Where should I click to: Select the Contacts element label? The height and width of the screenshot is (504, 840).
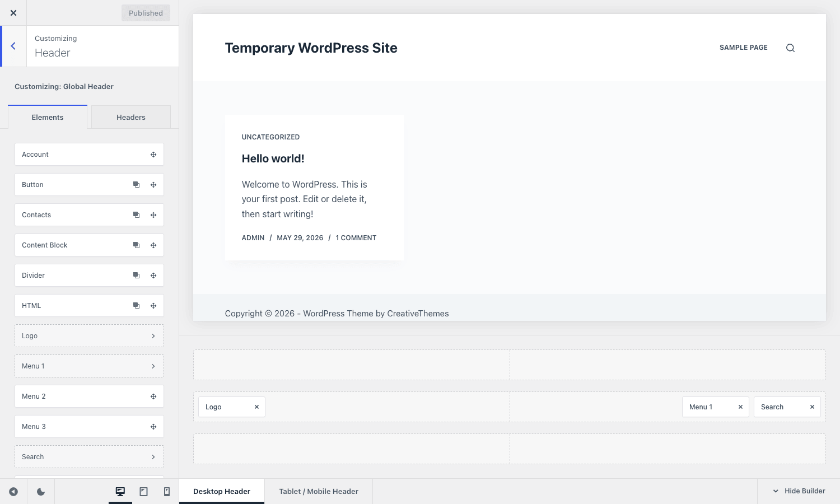[36, 215]
